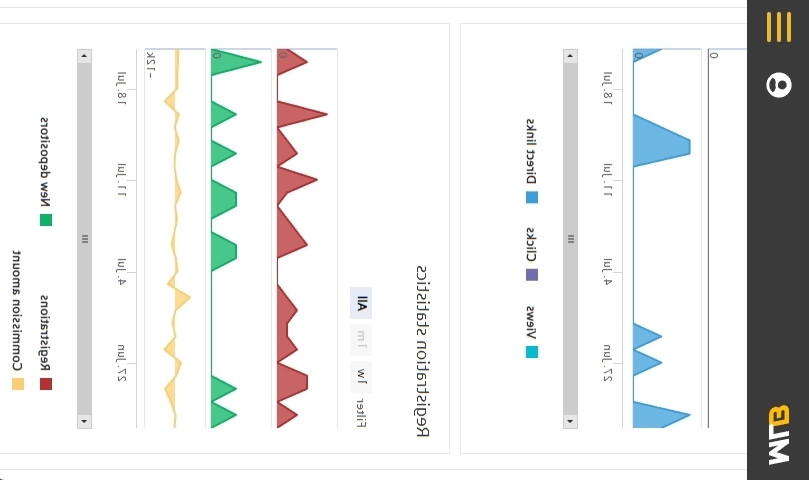Toggle the Commission amount series label

click(17, 309)
